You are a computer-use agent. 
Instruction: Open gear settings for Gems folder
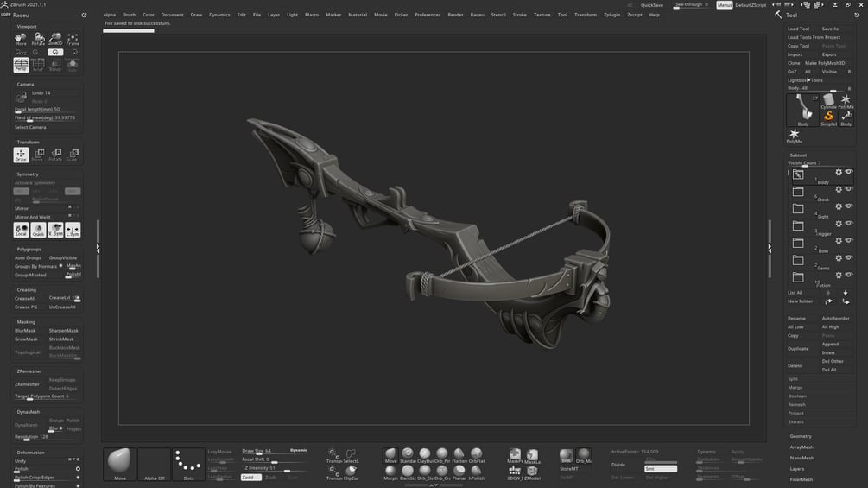[839, 258]
